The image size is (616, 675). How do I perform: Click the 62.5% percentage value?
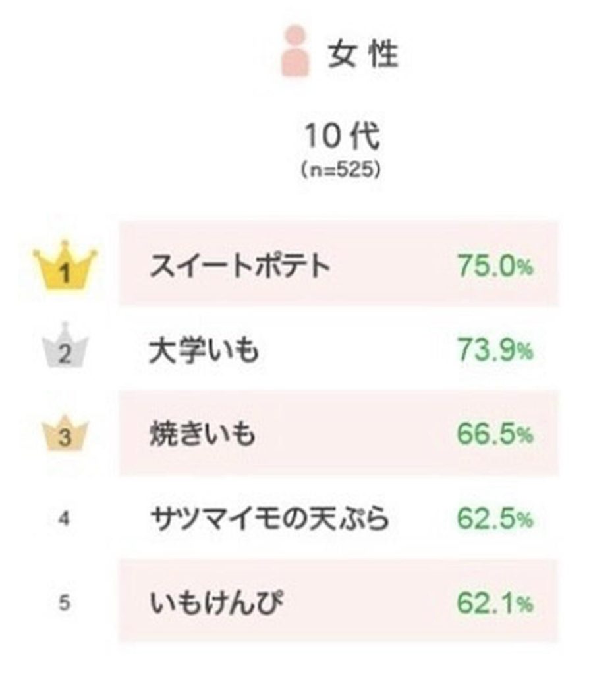[495, 518]
